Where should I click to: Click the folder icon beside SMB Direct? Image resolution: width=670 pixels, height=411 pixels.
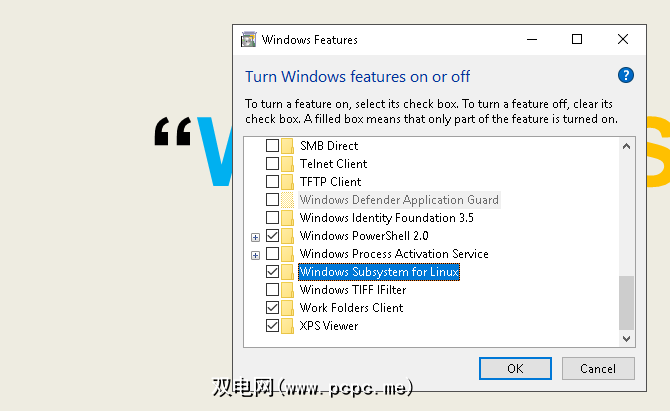pos(288,146)
